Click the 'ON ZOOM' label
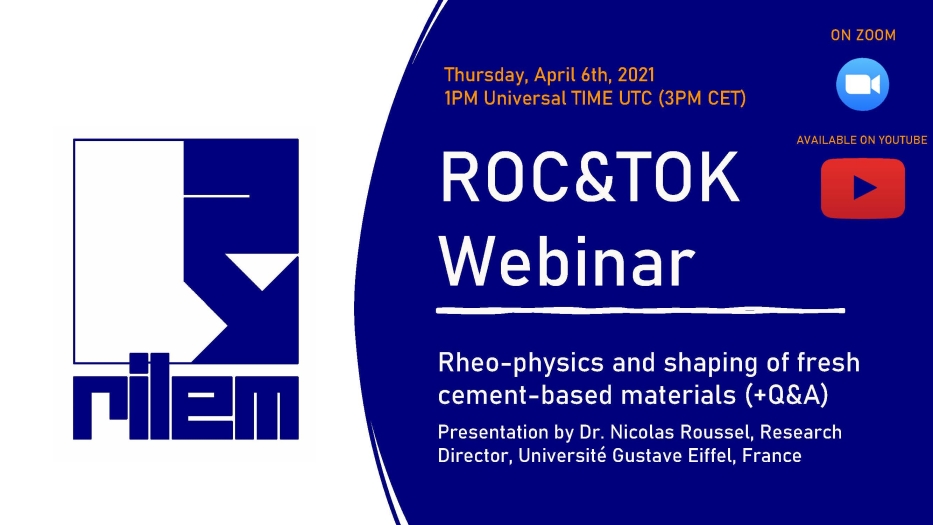The height and width of the screenshot is (525, 933). (x=863, y=35)
